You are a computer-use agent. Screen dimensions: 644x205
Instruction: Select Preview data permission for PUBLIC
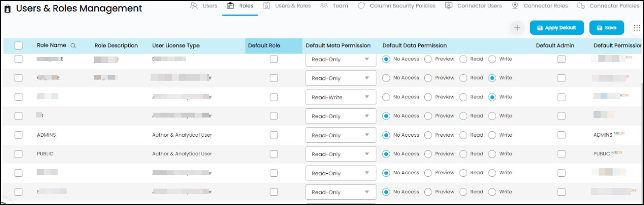428,154
